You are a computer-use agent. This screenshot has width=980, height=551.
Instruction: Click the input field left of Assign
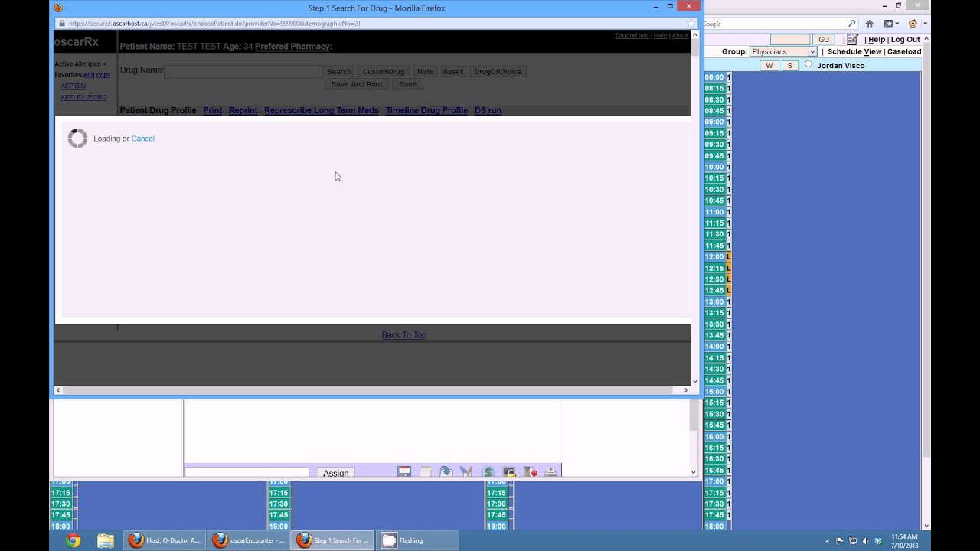[x=247, y=473]
